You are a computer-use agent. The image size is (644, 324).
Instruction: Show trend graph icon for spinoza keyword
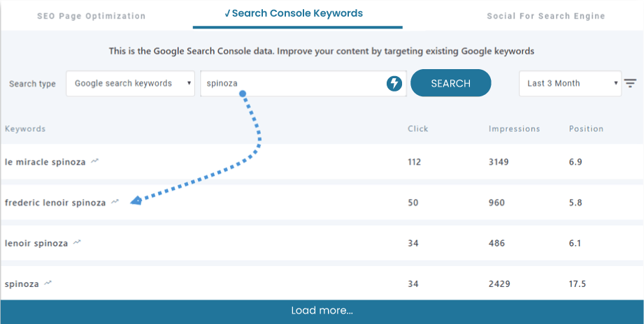tap(48, 283)
